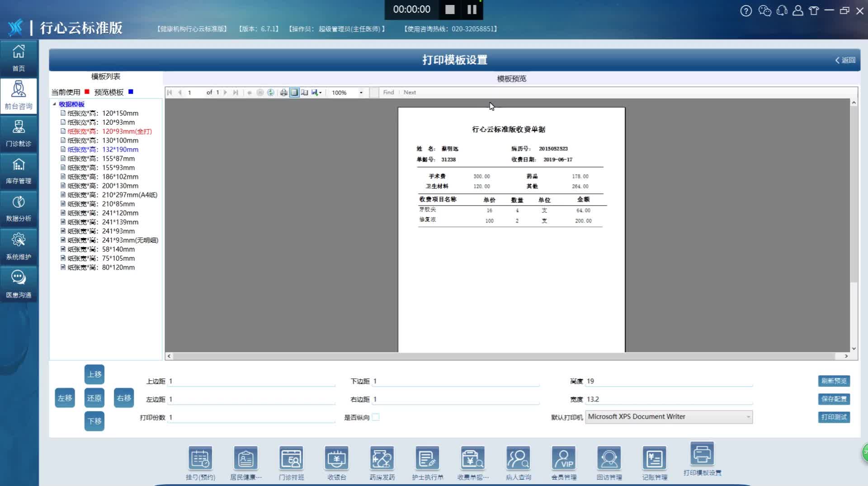Click the Find text box in preview toolbar

(374, 93)
